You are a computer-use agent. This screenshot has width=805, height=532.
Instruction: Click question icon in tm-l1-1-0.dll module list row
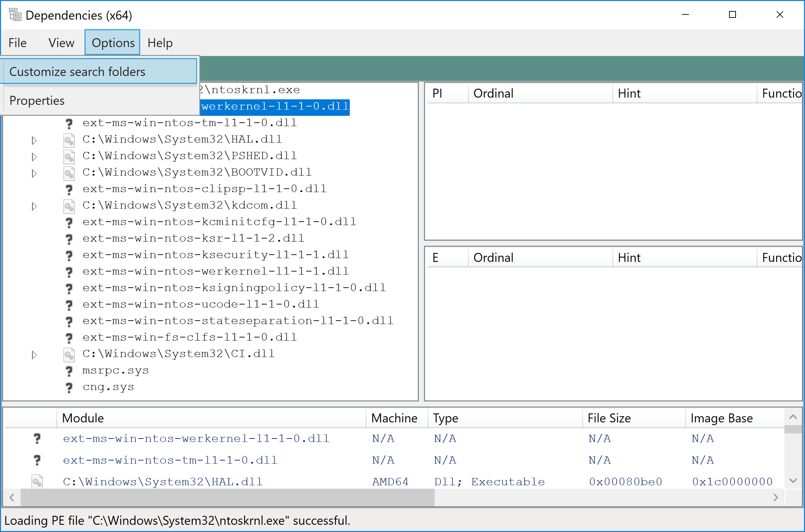37,460
